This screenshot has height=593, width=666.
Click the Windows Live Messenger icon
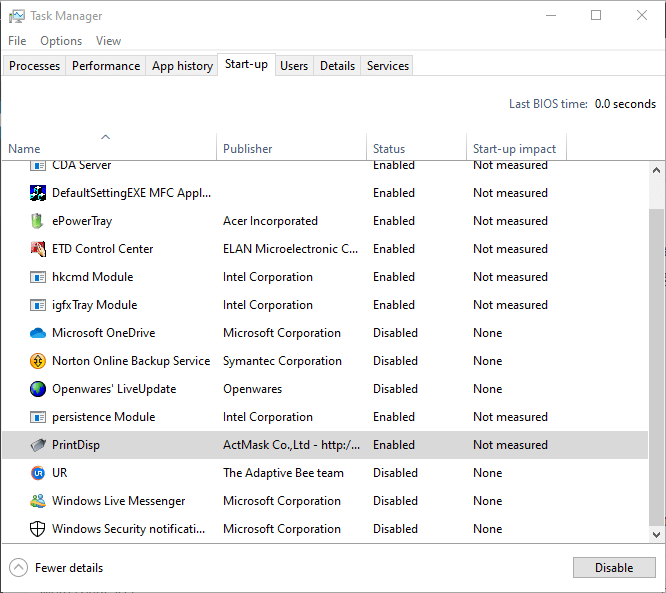(37, 501)
